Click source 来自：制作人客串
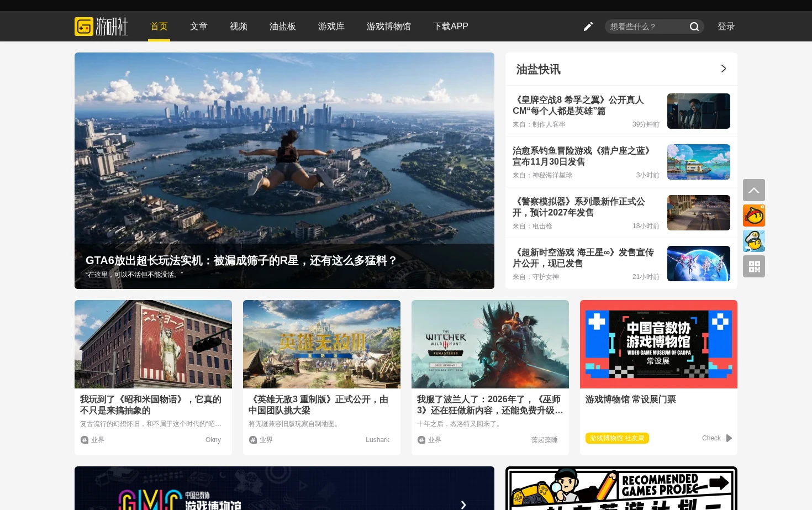 pos(539,124)
